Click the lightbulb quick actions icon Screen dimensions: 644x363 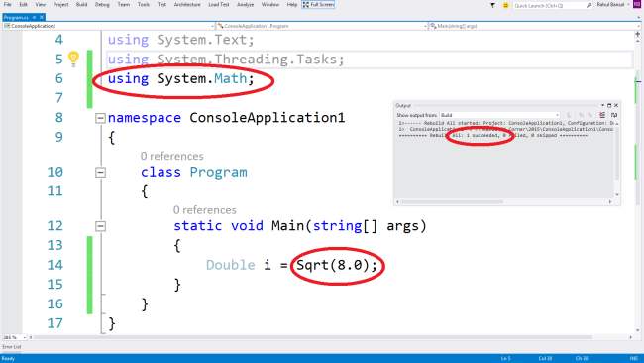[73, 59]
